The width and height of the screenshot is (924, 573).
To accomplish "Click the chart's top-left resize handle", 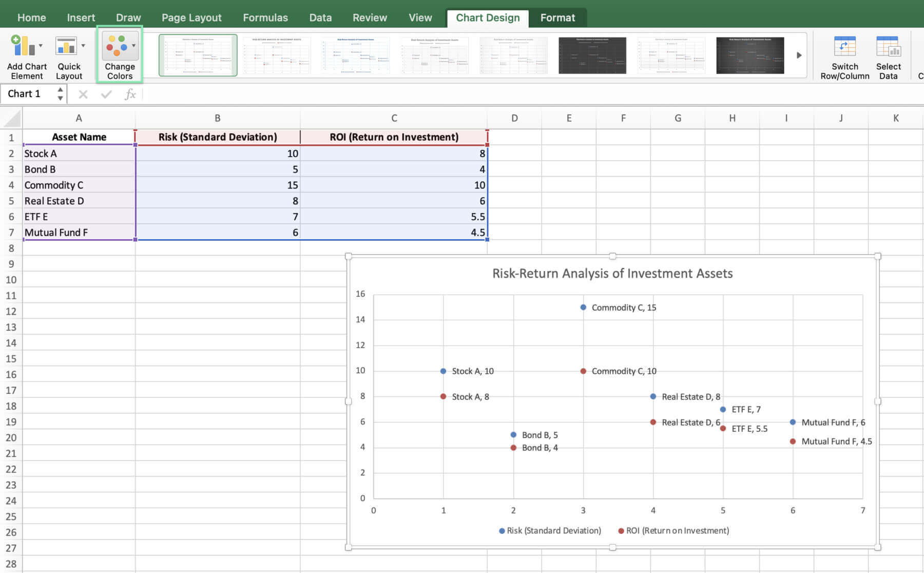I will click(348, 256).
